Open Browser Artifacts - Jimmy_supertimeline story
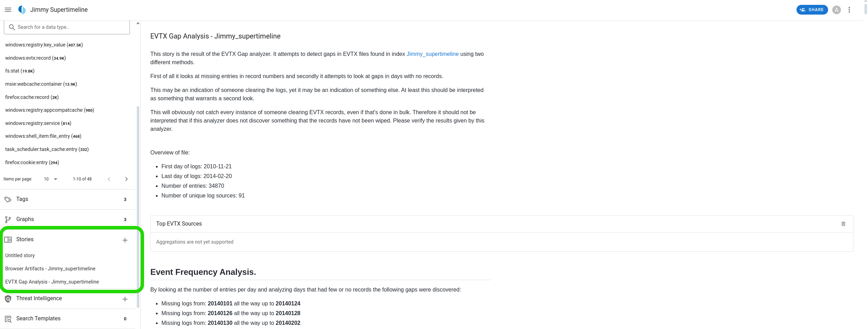 click(50, 269)
